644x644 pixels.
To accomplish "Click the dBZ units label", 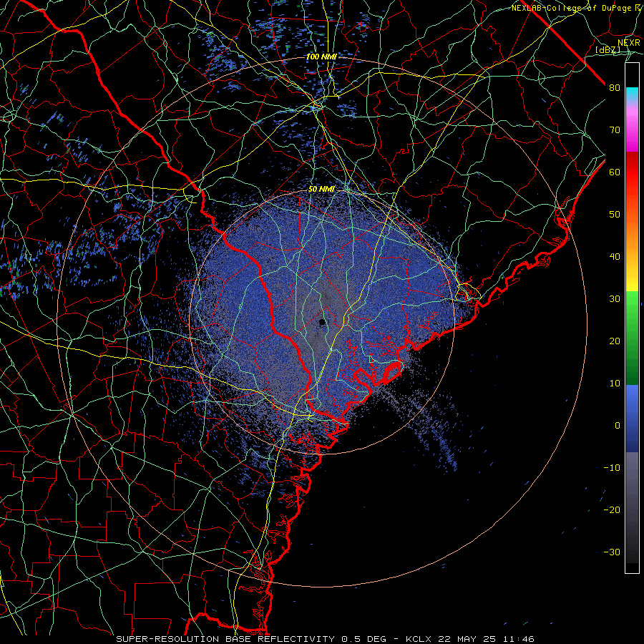I will 608,50.
